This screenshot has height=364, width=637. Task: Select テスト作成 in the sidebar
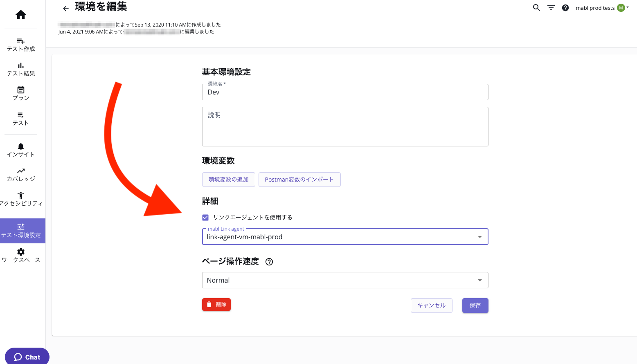pos(20,44)
